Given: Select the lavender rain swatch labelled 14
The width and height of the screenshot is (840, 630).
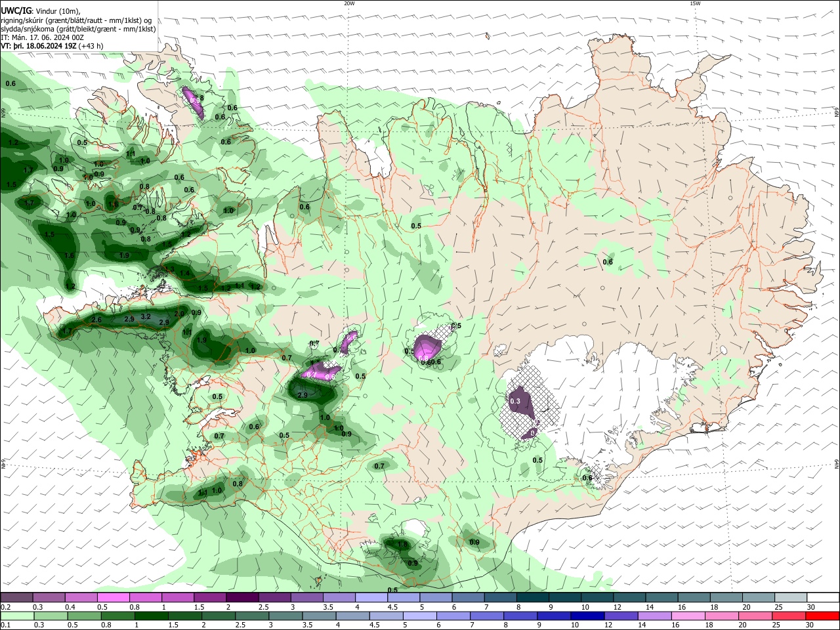Looking at the screenshot, I should click(654, 616).
